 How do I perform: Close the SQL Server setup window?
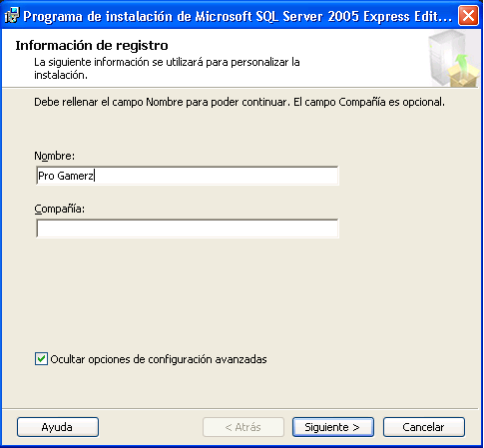[x=468, y=15]
